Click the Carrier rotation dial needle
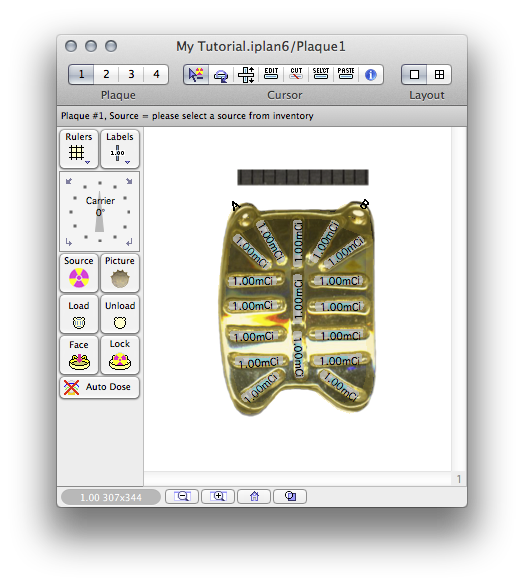Screen dimensions: 524x586 click(x=99, y=219)
